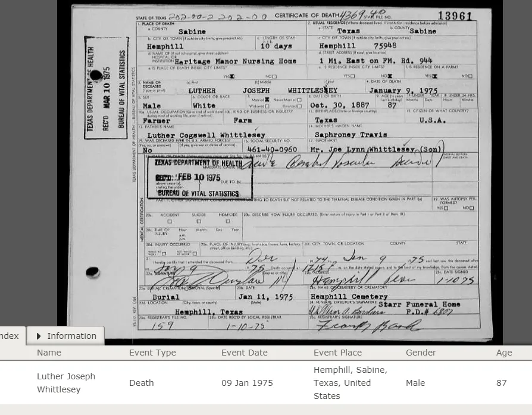Expand the Information tab disclosure triangle

[39, 336]
